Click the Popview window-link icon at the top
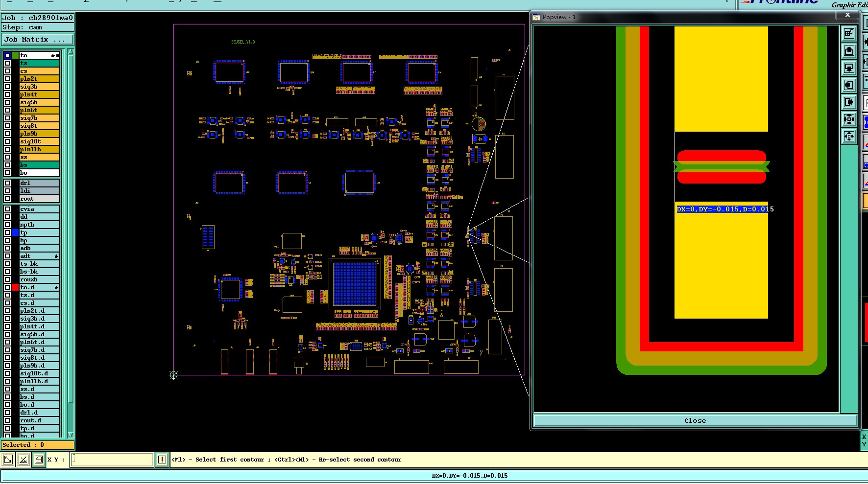This screenshot has width=868, height=484. [x=849, y=33]
